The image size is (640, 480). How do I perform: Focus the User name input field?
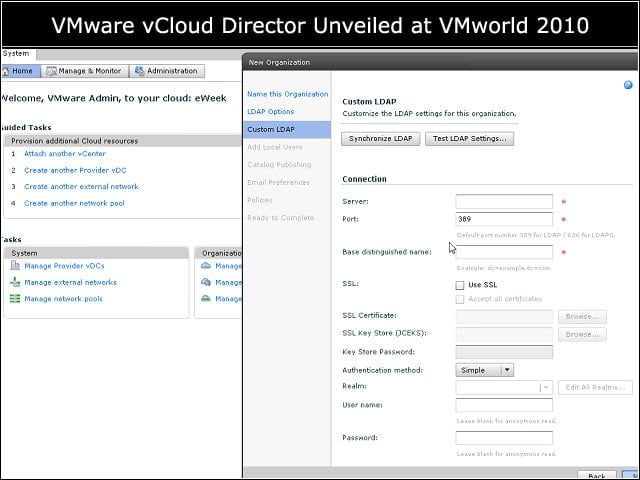tap(504, 405)
